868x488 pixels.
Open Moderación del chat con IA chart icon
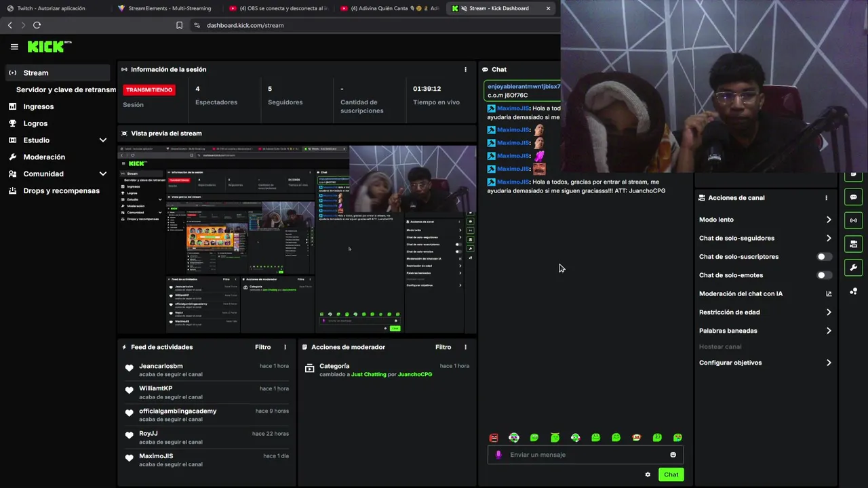coord(829,293)
